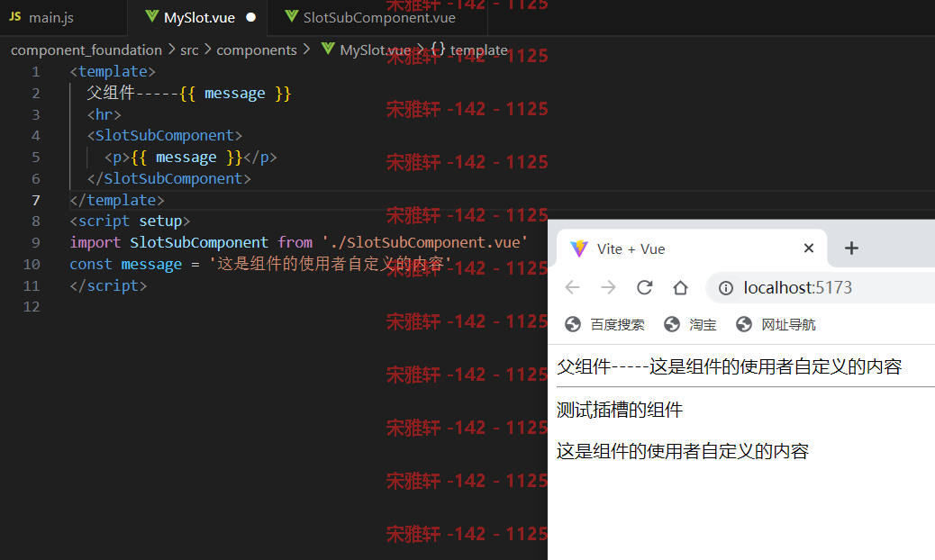Expand the components breadcrumb segment
The width and height of the screenshot is (935, 560).
[x=257, y=50]
